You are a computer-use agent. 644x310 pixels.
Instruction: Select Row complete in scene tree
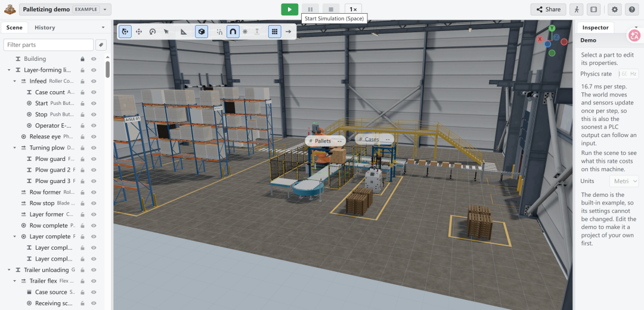click(x=48, y=225)
